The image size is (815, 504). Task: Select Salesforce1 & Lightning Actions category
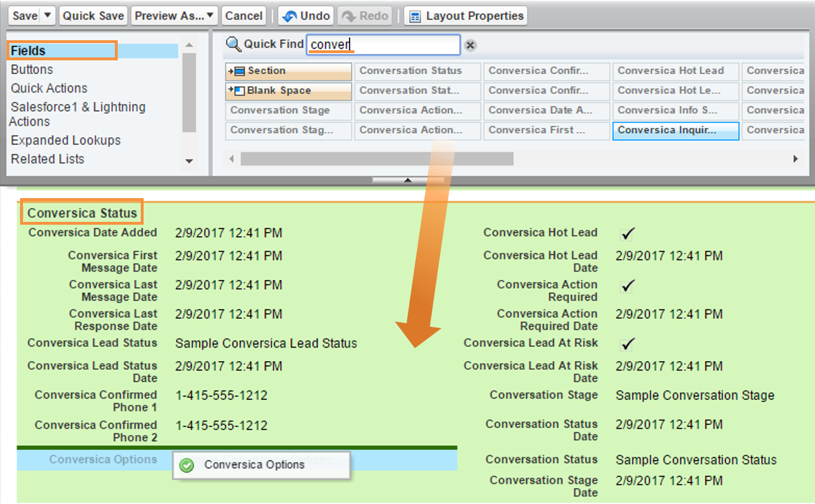(x=77, y=114)
